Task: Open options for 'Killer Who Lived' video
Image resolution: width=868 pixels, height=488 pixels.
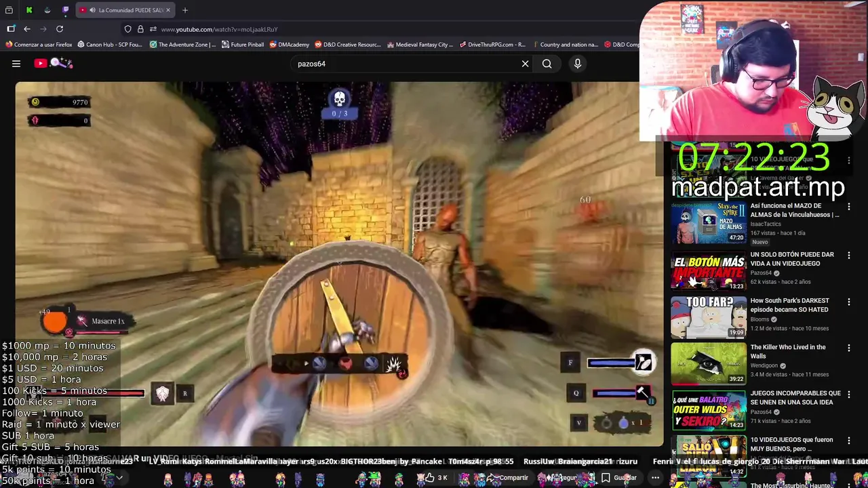Action: [848, 348]
